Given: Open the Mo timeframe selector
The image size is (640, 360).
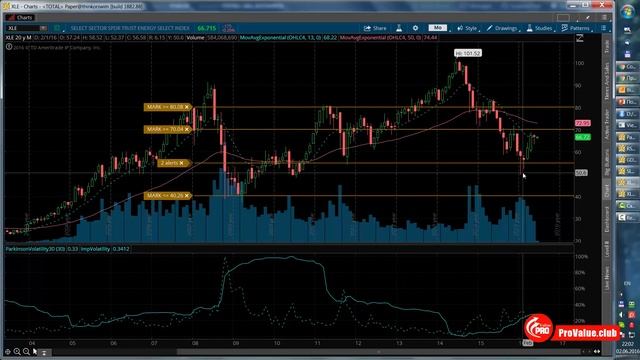Looking at the screenshot, I should point(438,28).
